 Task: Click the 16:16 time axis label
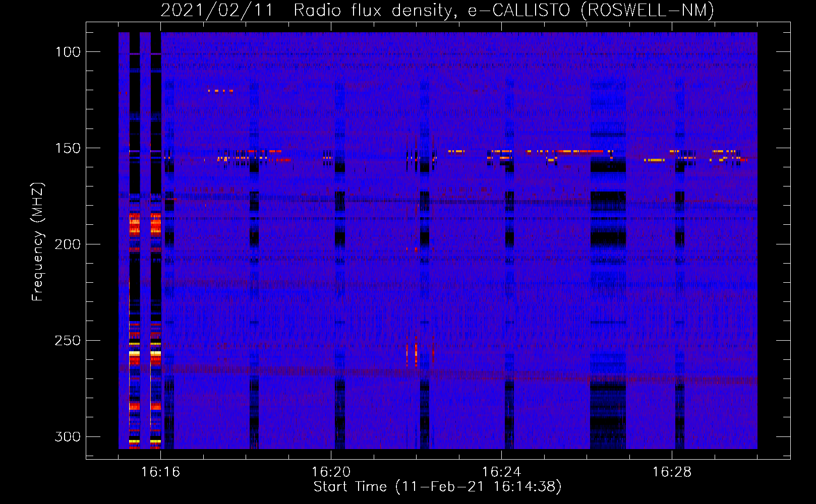160,472
